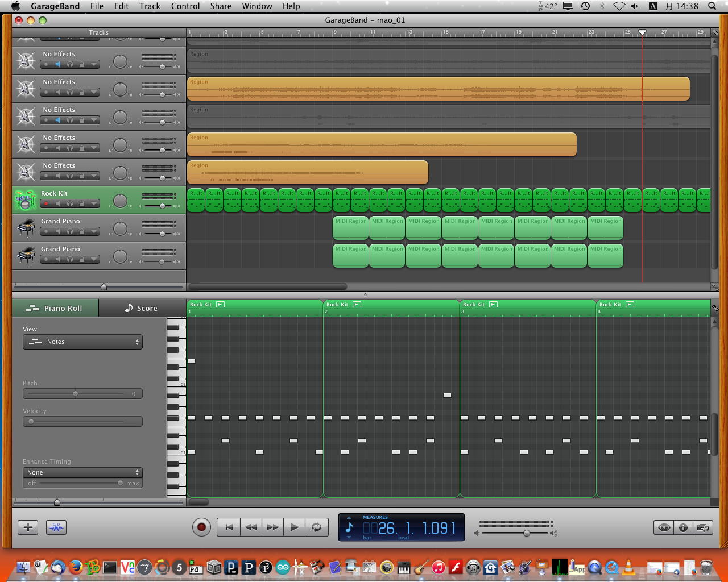Open the File menu
728x582 pixels.
[97, 6]
